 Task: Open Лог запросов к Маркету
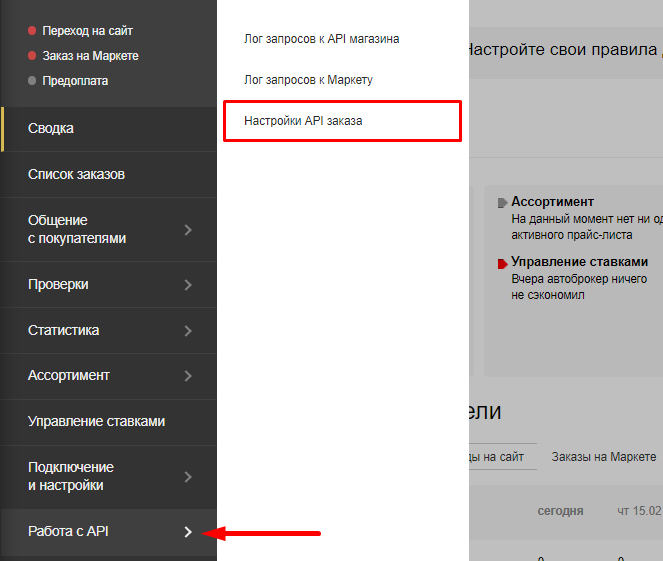tap(308, 79)
